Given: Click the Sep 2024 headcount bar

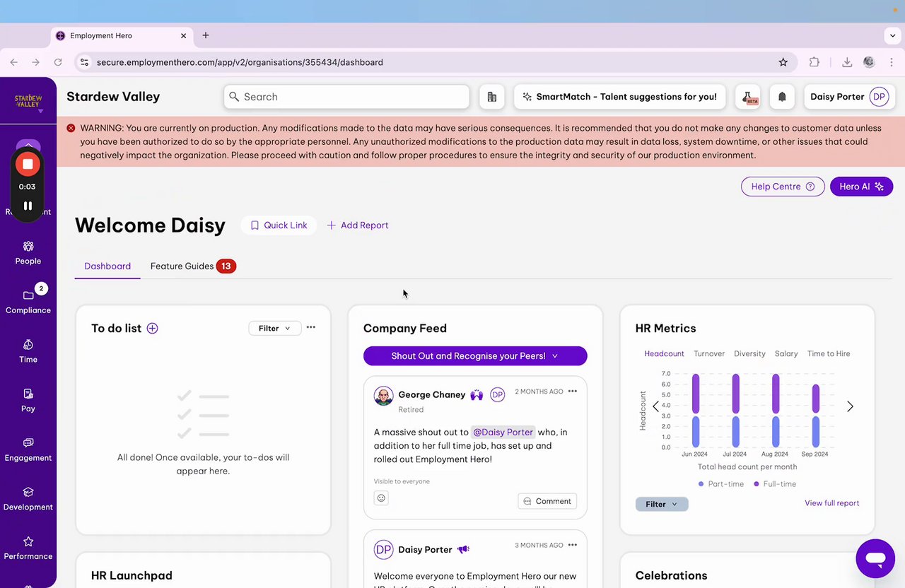Looking at the screenshot, I should [x=816, y=416].
